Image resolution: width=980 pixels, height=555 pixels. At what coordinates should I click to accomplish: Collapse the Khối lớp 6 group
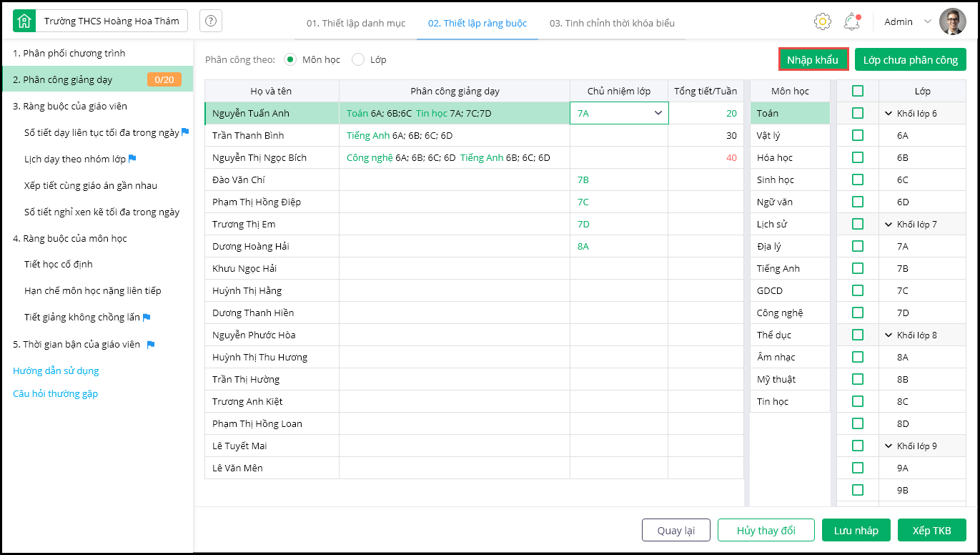pos(889,113)
